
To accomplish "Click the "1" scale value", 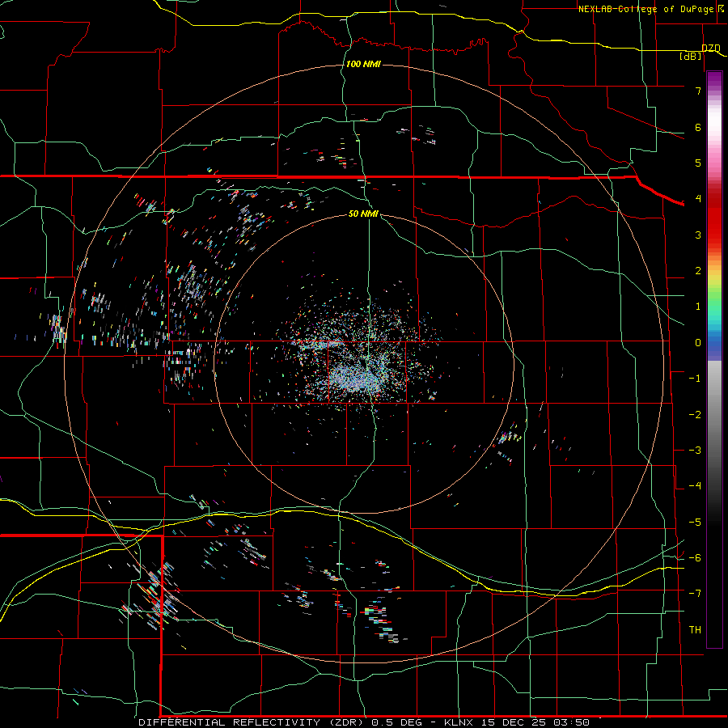I will coord(698,307).
